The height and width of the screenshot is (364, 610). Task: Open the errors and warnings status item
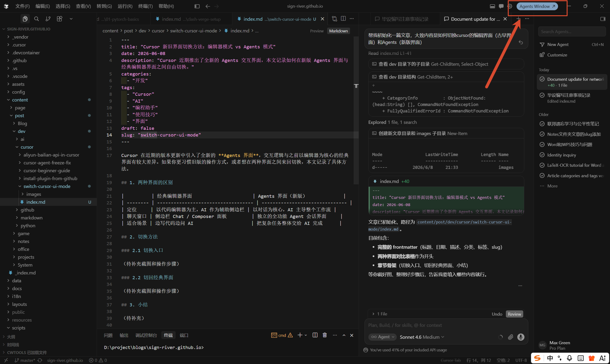[98, 360]
